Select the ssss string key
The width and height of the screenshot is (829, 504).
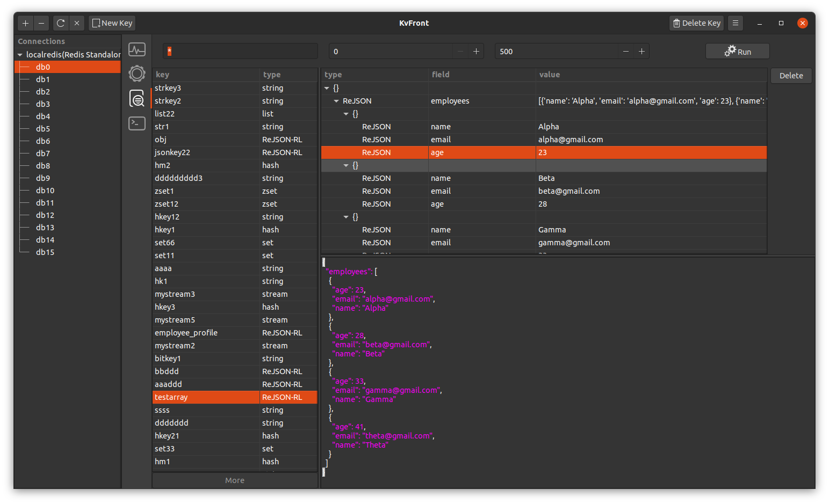coord(235,410)
